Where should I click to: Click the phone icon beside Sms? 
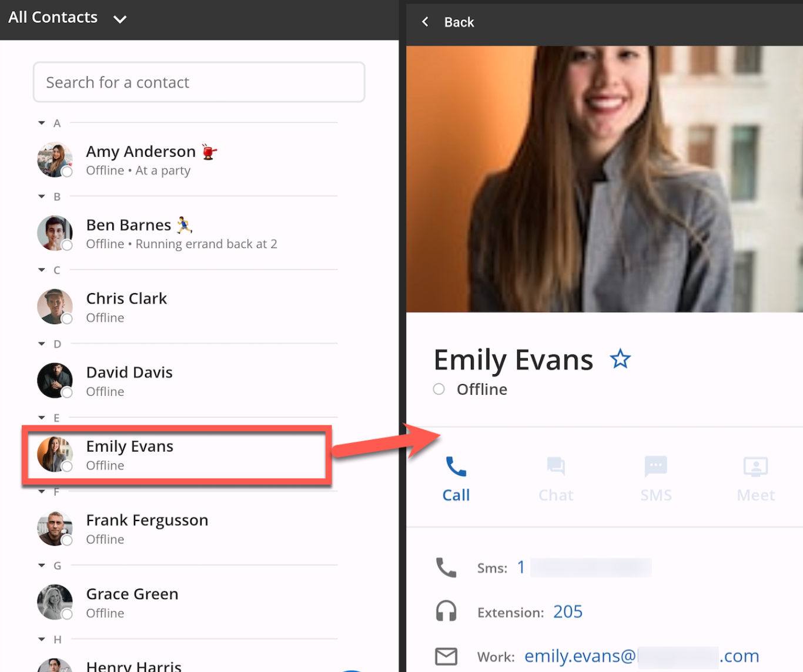pyautogui.click(x=446, y=567)
